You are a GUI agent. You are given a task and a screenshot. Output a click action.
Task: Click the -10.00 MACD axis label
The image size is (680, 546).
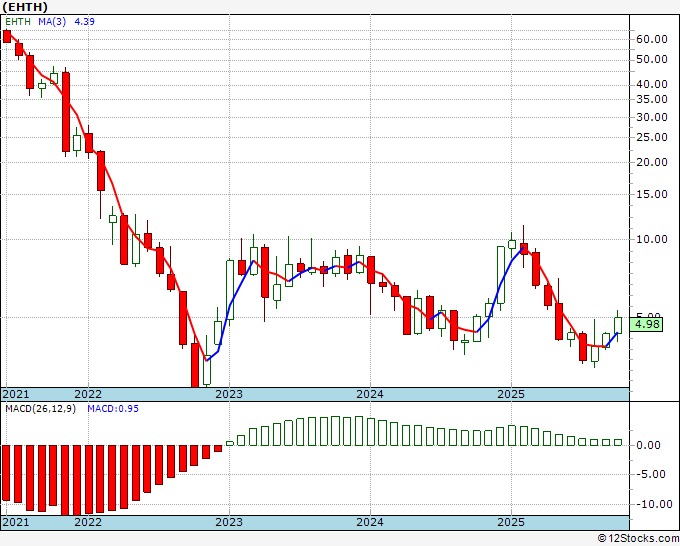(653, 504)
